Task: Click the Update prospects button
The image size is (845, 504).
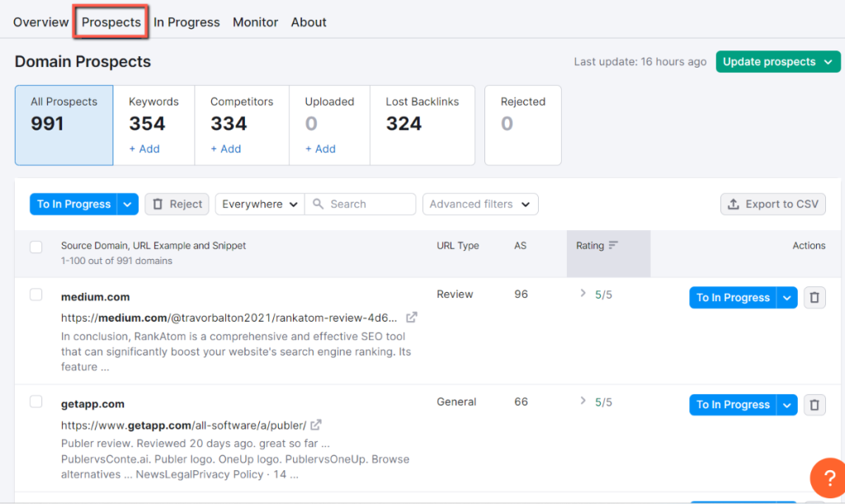Action: (x=777, y=62)
